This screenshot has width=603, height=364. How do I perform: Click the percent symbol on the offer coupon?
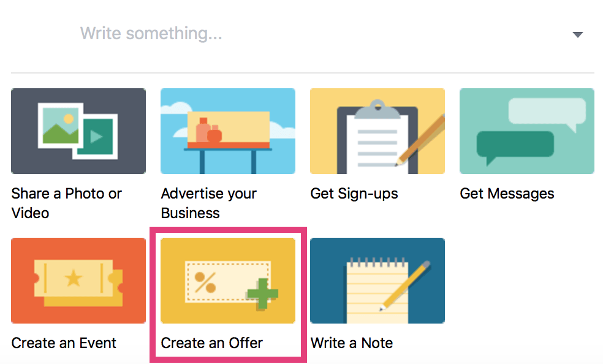pyautogui.click(x=205, y=282)
